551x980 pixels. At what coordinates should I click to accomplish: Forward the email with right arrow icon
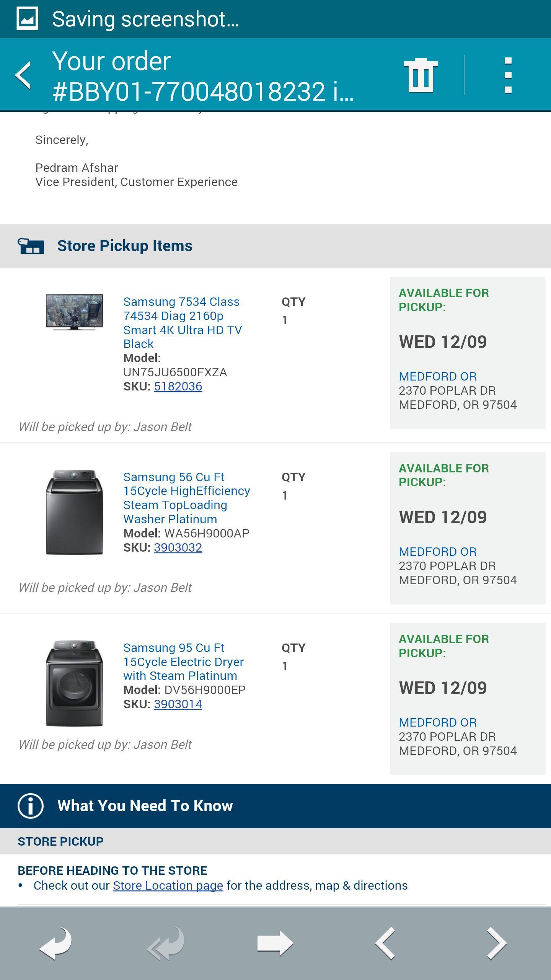coord(275,943)
